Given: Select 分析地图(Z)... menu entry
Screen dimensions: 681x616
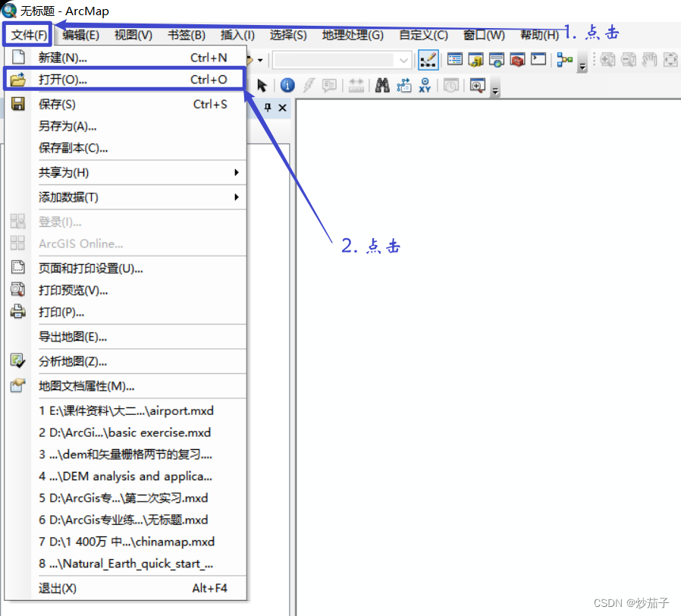Looking at the screenshot, I should pos(125,361).
